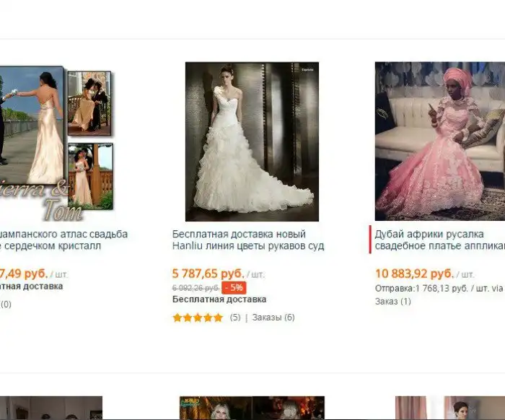Click the Заказ (1) order link
This screenshot has height=420, width=505.
click(393, 301)
